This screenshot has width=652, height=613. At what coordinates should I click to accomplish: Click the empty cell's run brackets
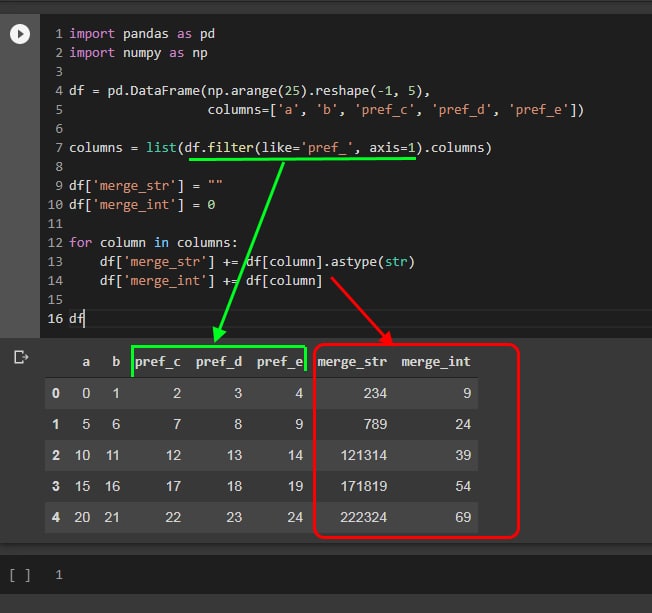pyautogui.click(x=20, y=575)
